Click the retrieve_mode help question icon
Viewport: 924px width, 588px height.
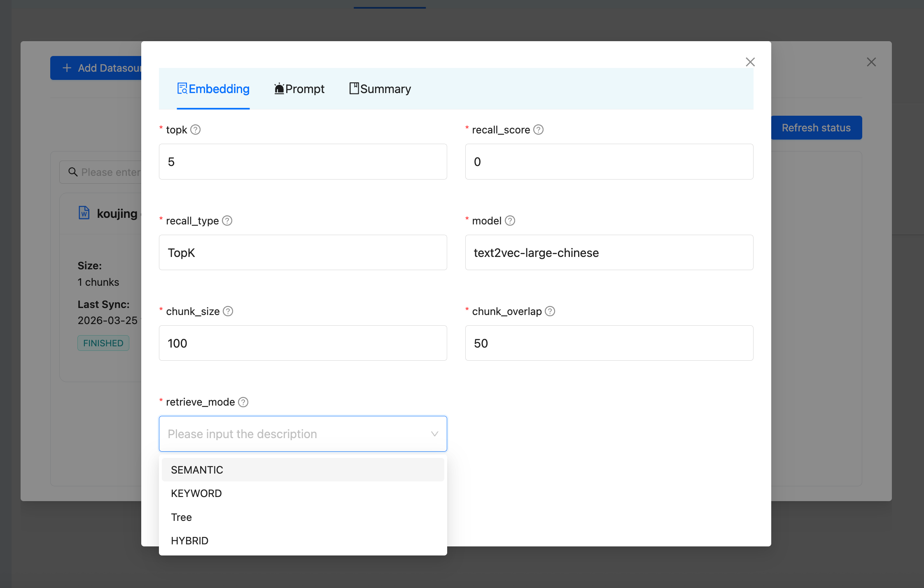coord(243,402)
